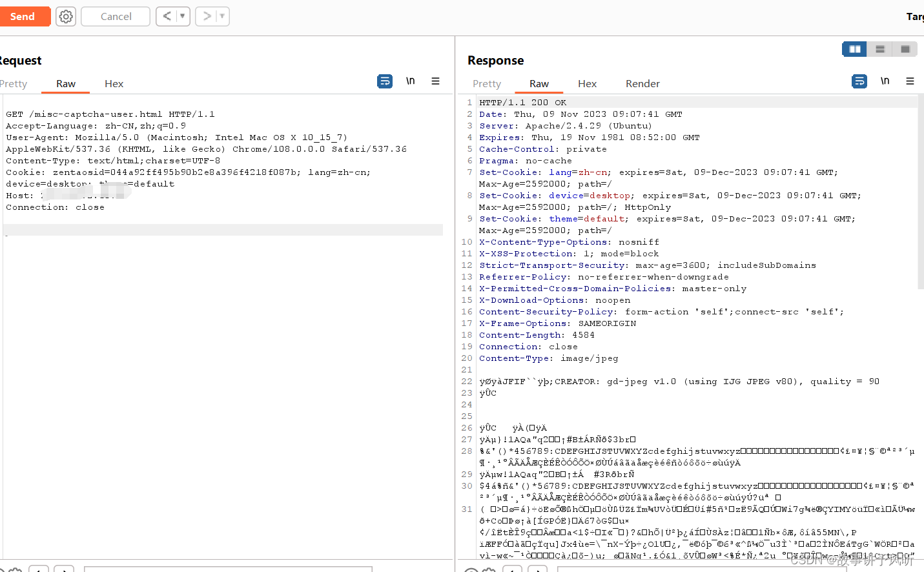Select the combined tabbed layout icon
Viewport: 924px width, 572px height.
[x=905, y=49]
